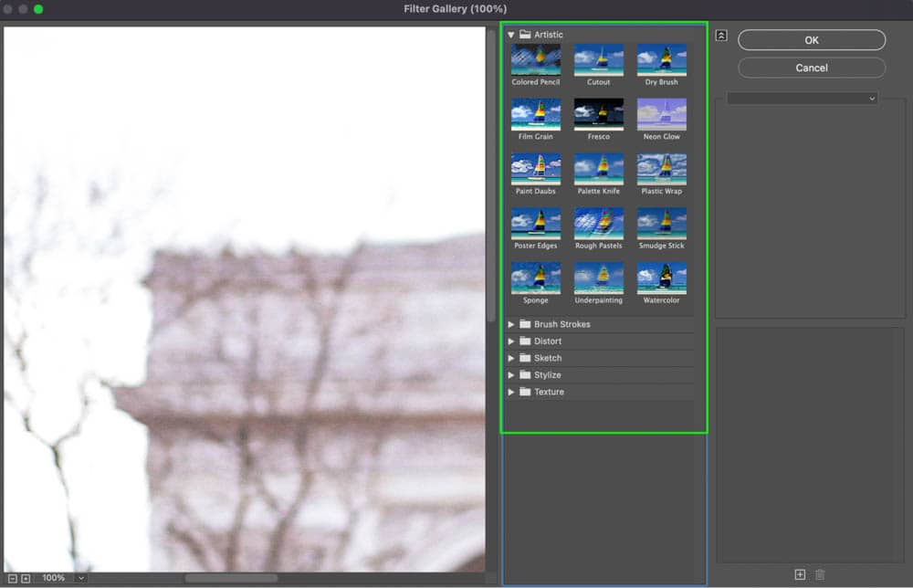Apply the Dry Brush filter thumbnail
The image size is (913, 588).
pyautogui.click(x=661, y=60)
